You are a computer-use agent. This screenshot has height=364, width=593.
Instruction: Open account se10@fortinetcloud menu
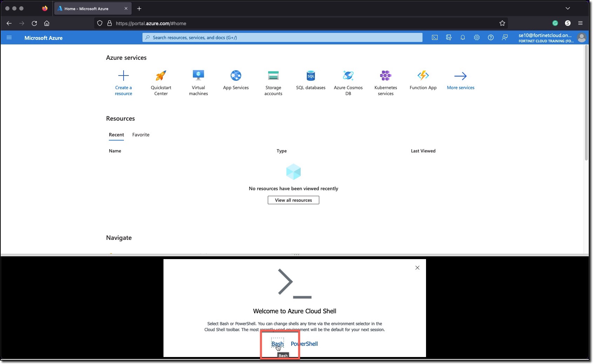[x=546, y=37]
